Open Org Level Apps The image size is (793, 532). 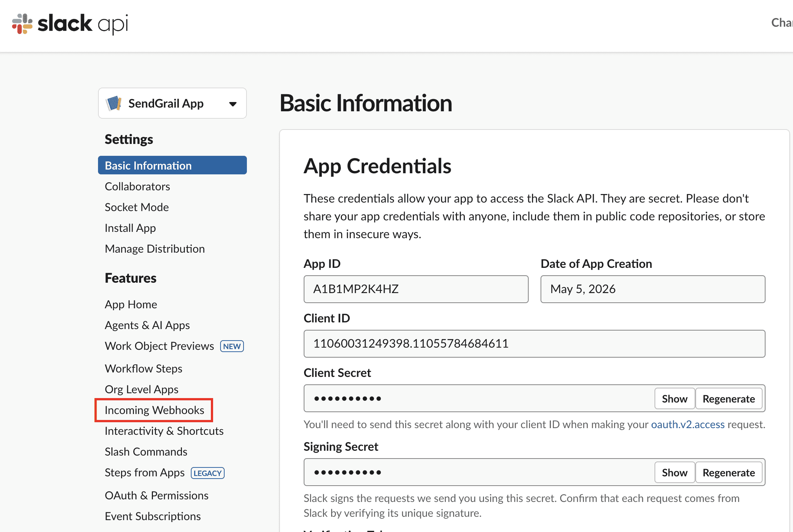coord(141,389)
